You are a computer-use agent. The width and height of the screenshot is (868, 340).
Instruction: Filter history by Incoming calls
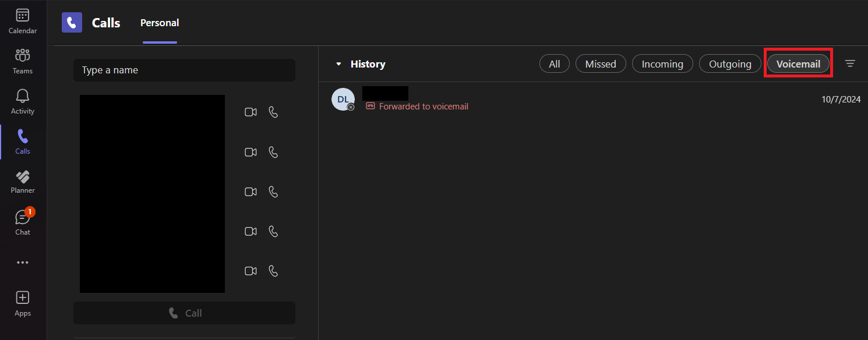[x=662, y=64]
